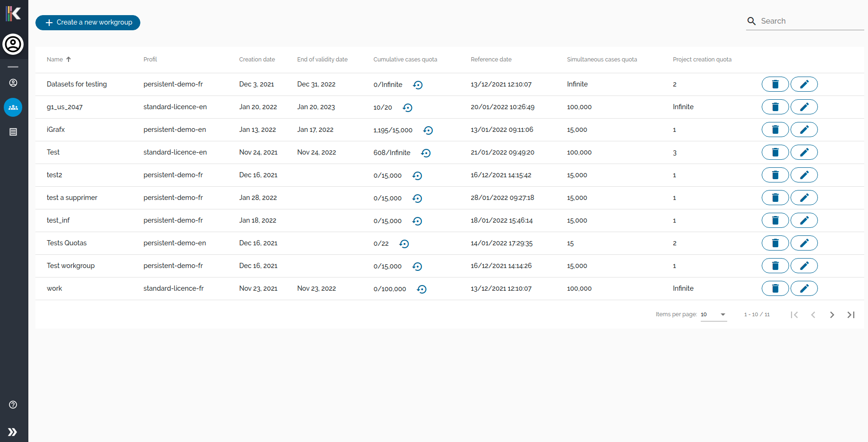Click the search magnifier icon

751,21
